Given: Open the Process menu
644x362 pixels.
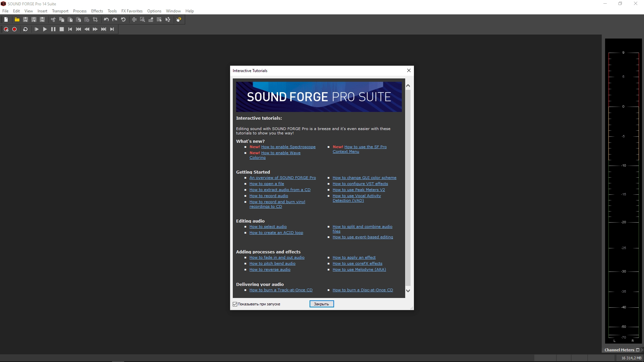Looking at the screenshot, I should click(x=80, y=11).
